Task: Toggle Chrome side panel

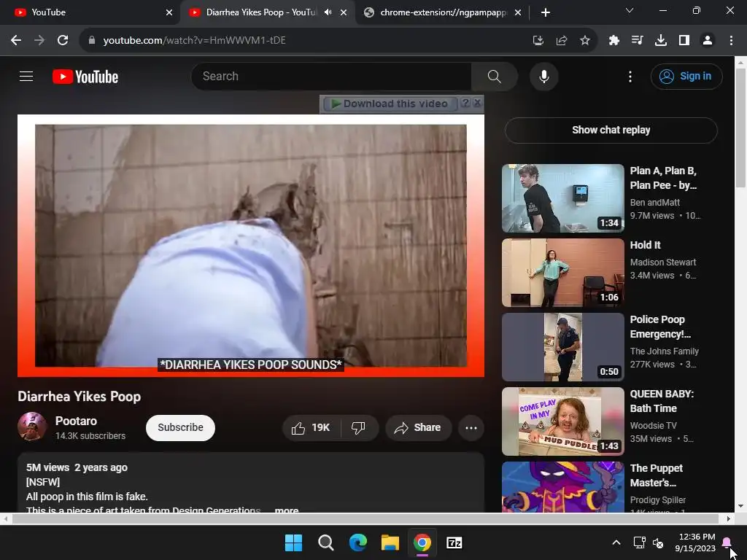Action: (684, 41)
